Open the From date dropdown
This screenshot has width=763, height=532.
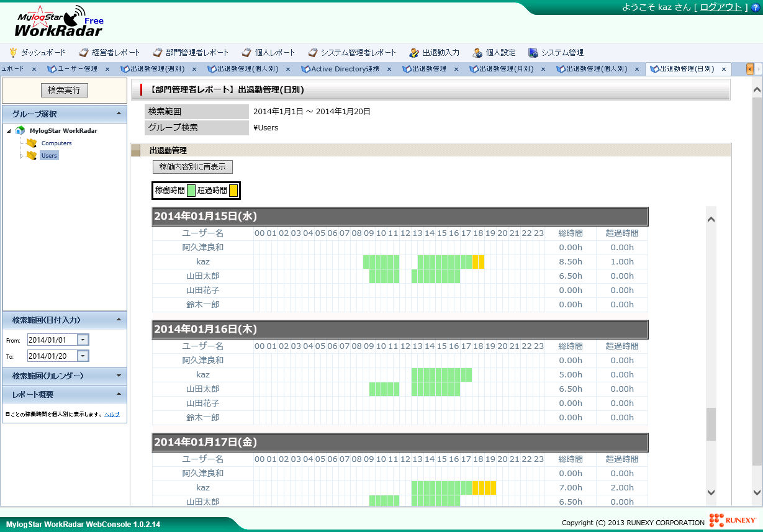point(83,340)
